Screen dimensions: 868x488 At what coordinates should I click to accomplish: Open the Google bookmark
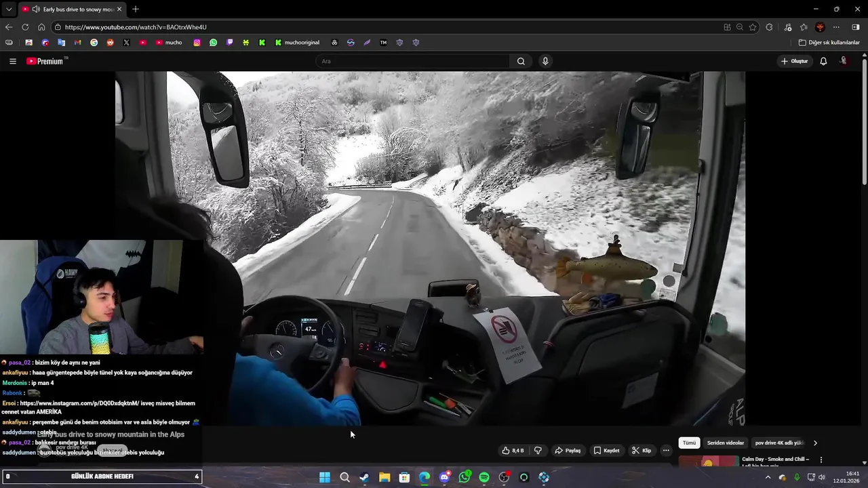pos(94,42)
